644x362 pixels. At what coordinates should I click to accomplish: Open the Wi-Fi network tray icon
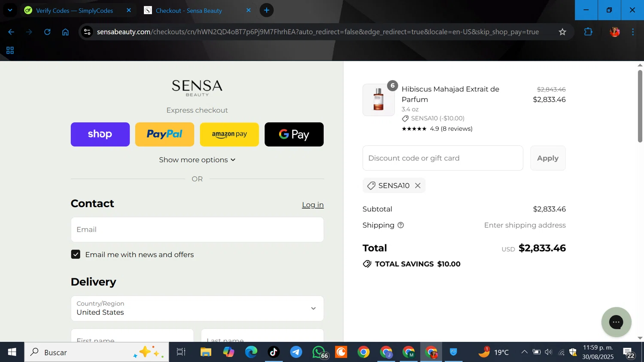click(561, 352)
